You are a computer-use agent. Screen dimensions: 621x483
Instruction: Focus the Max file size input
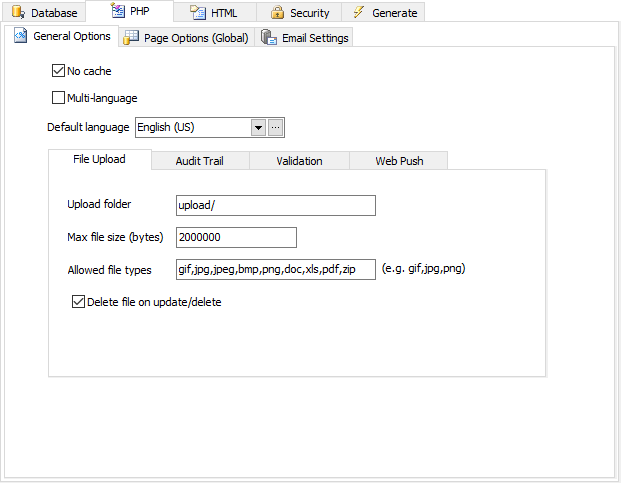[236, 237]
